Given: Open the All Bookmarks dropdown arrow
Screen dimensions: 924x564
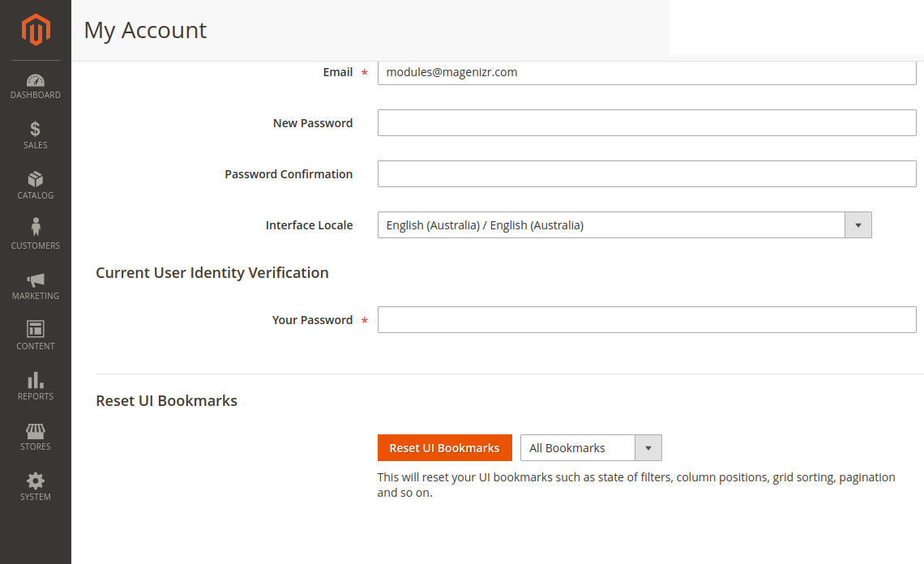Looking at the screenshot, I should 648,448.
